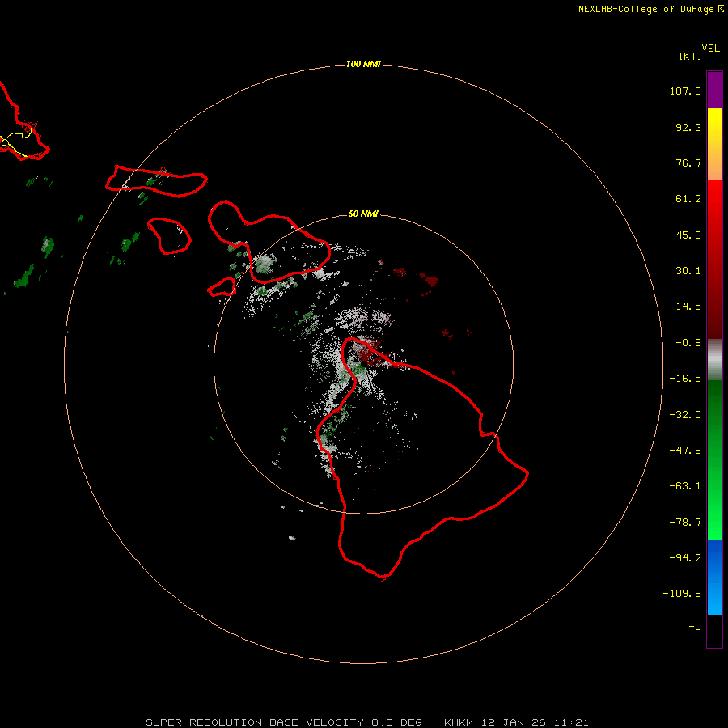Image resolution: width=728 pixels, height=728 pixels.
Task: Click the [KT] units label
Action: [691, 56]
